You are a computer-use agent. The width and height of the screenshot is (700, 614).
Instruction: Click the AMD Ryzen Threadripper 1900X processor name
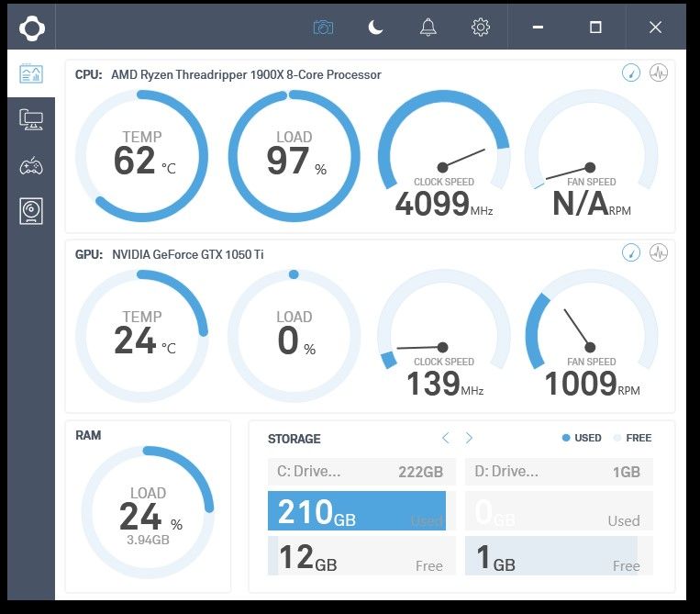pyautogui.click(x=246, y=74)
